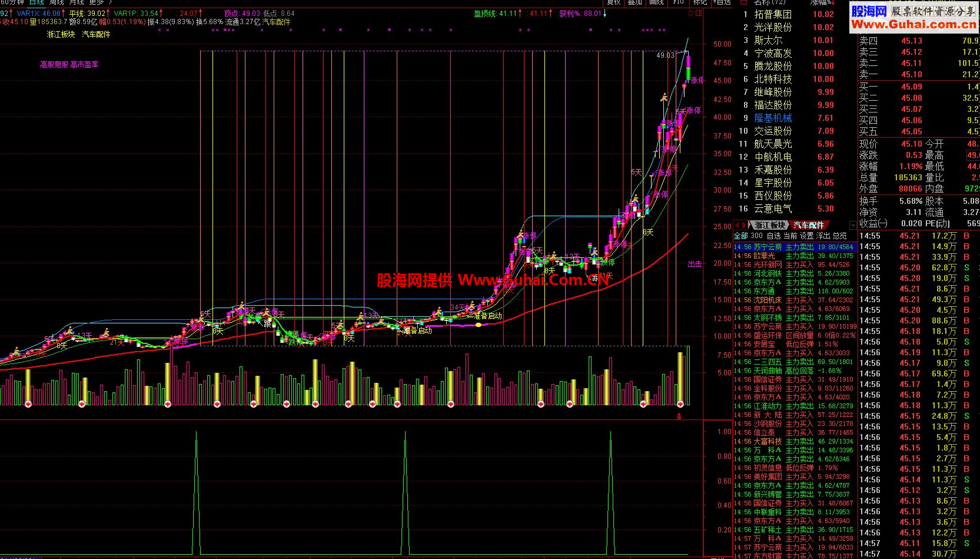980x559 pixels.
Task: Switch to the 汽车配件 sector tab
Action: coord(809,225)
